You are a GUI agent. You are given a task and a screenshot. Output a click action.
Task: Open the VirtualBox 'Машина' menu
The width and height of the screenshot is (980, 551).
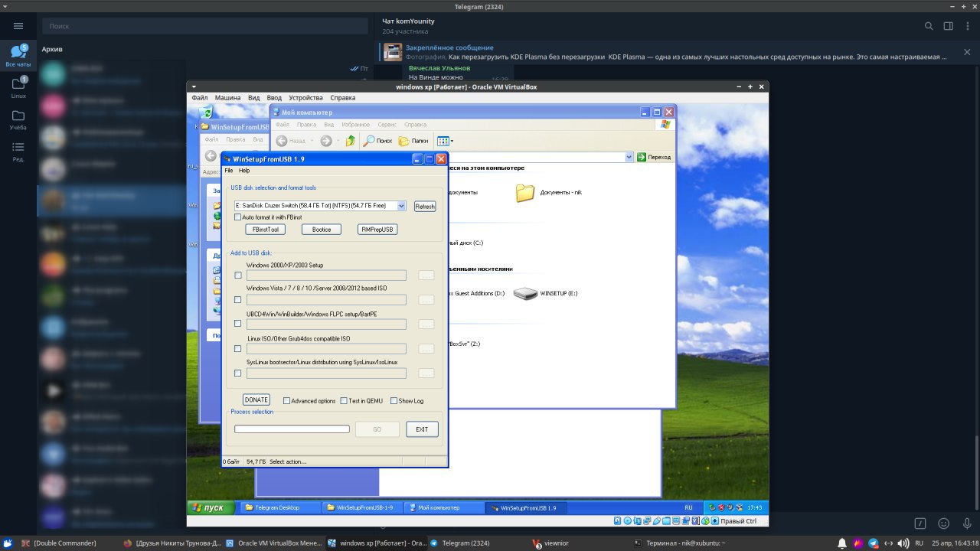[x=227, y=98]
